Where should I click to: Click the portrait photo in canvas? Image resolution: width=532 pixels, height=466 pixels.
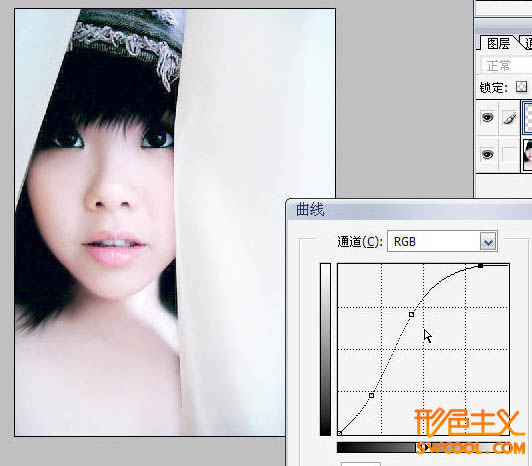pos(175,222)
